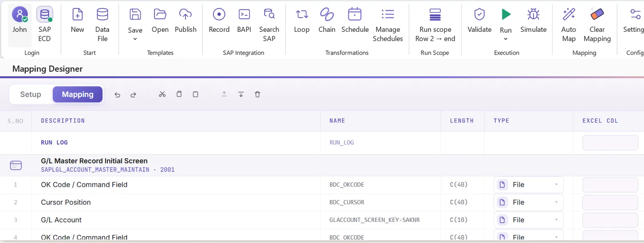The image size is (644, 243).
Task: Apply Auto Map
Action: [x=569, y=25]
